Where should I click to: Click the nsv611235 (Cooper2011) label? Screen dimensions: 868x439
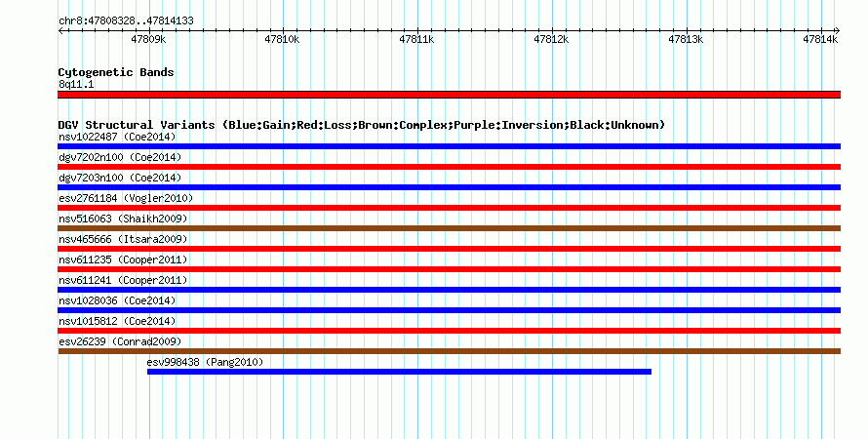124,259
